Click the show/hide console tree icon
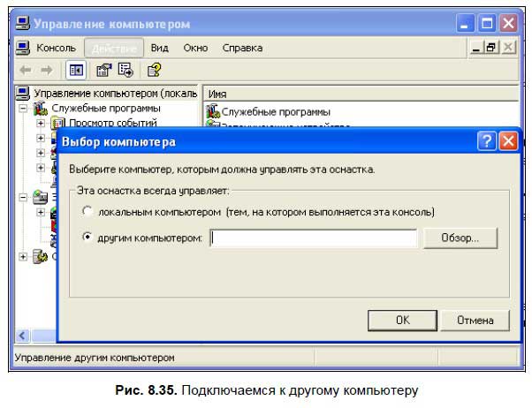The height and width of the screenshot is (408, 532). (x=77, y=70)
